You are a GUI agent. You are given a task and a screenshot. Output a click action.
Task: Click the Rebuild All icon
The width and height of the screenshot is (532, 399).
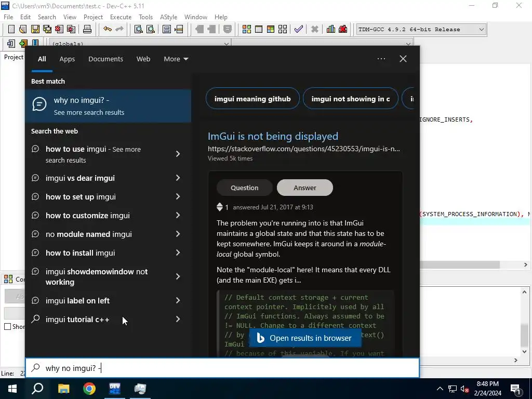pos(283,29)
